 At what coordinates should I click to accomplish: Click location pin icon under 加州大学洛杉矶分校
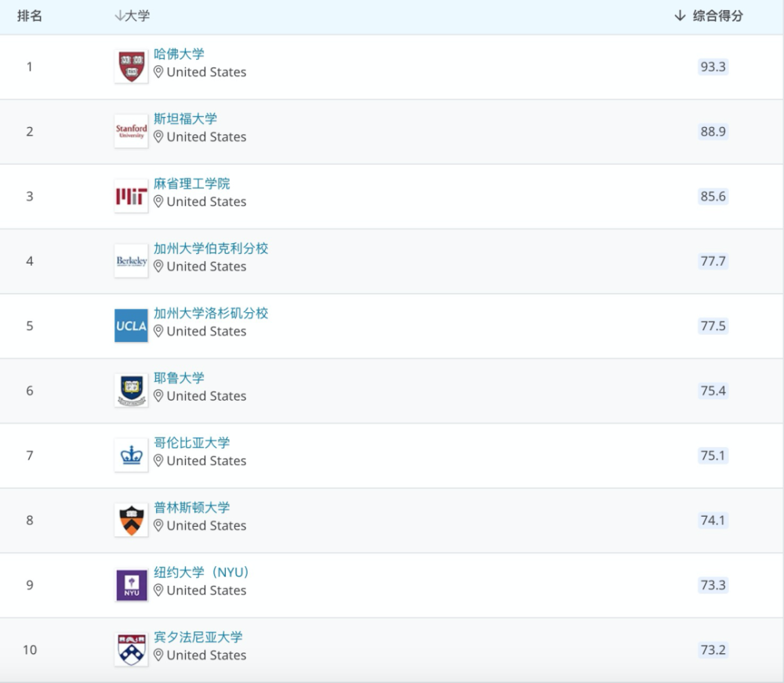[158, 332]
